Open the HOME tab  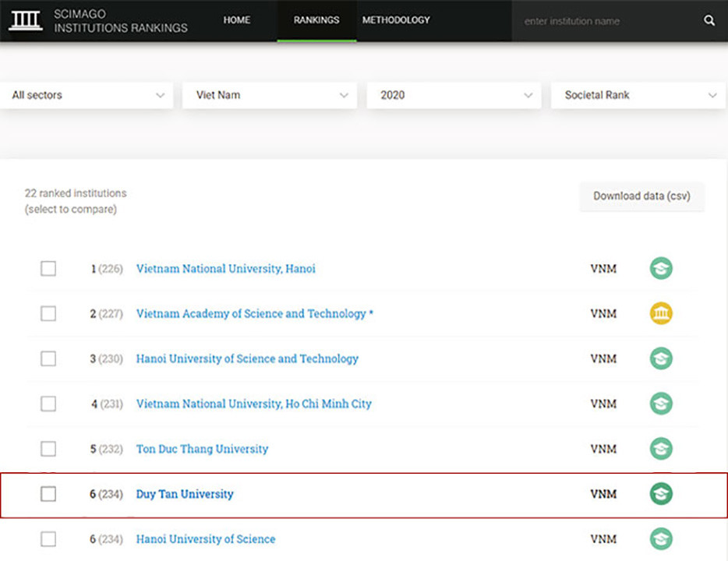[236, 20]
